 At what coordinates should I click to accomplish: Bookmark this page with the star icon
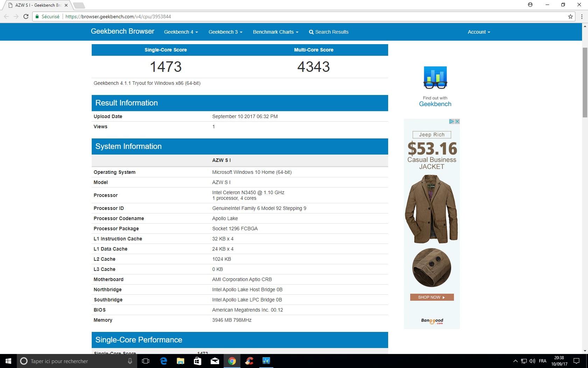point(570,16)
